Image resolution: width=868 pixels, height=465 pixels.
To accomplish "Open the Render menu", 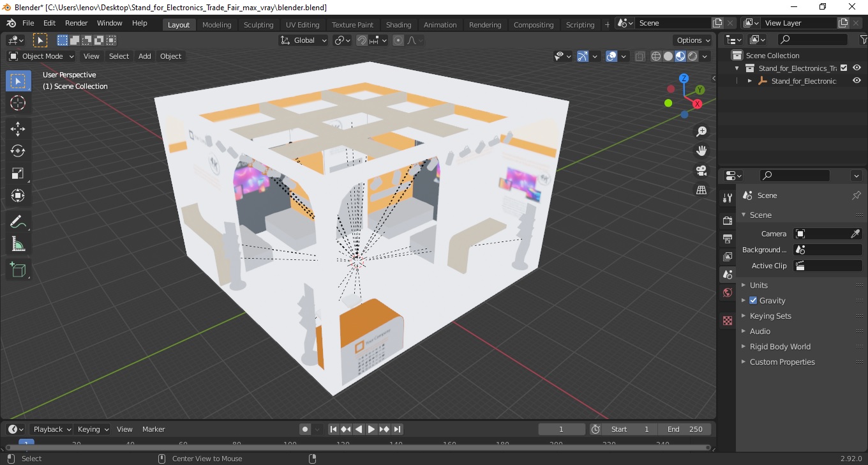I will click(77, 23).
